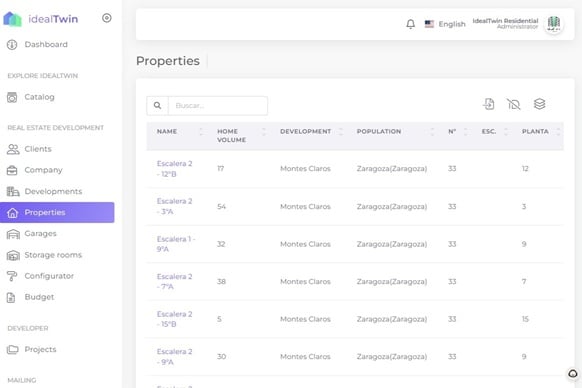Image resolution: width=582 pixels, height=388 pixels.
Task: Open Budget from sidebar
Action: coord(39,297)
